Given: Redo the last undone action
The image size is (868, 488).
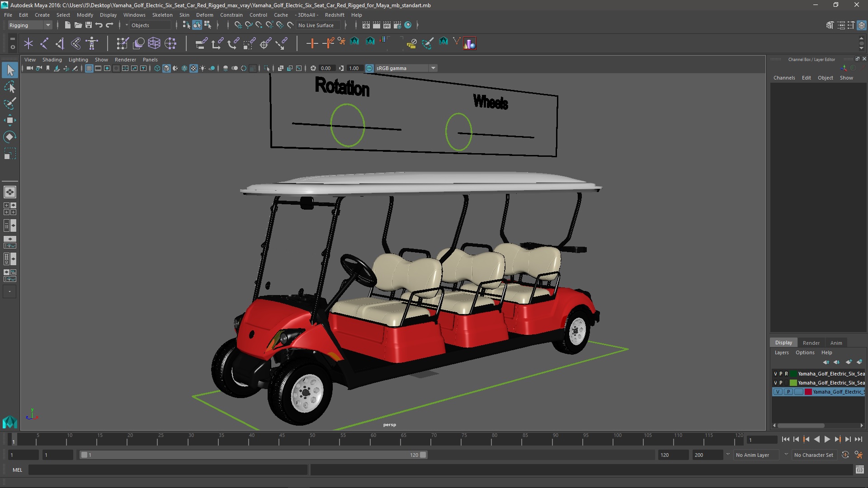Looking at the screenshot, I should (x=109, y=25).
